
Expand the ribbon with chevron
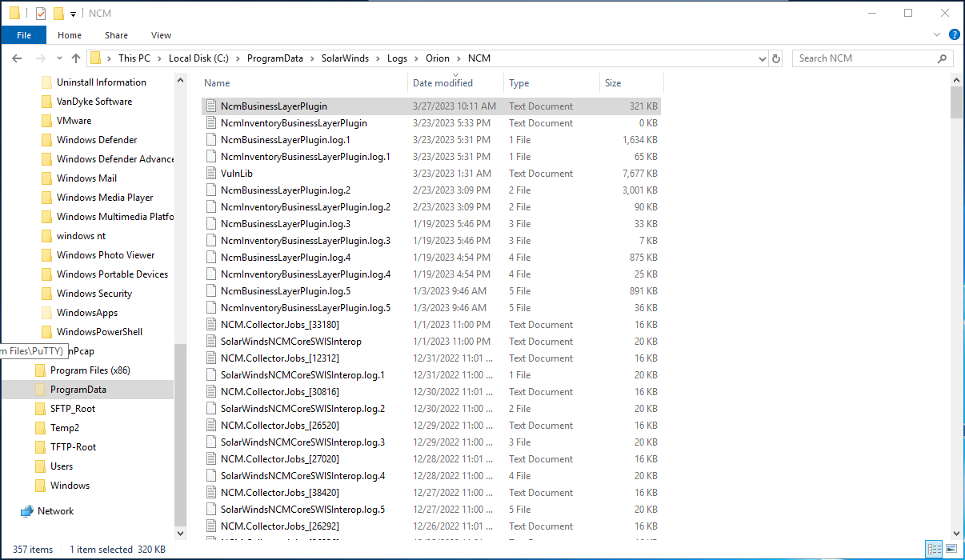pos(937,35)
